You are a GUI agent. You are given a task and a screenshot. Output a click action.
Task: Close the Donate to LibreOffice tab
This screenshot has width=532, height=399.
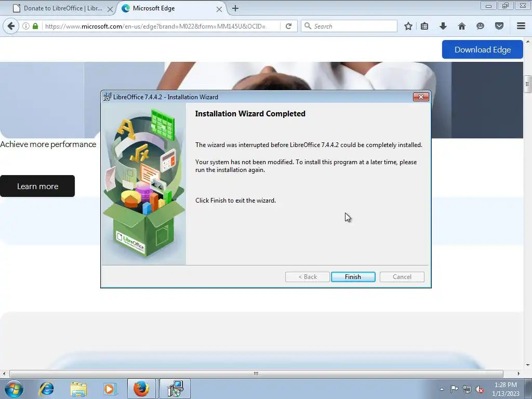click(x=110, y=9)
